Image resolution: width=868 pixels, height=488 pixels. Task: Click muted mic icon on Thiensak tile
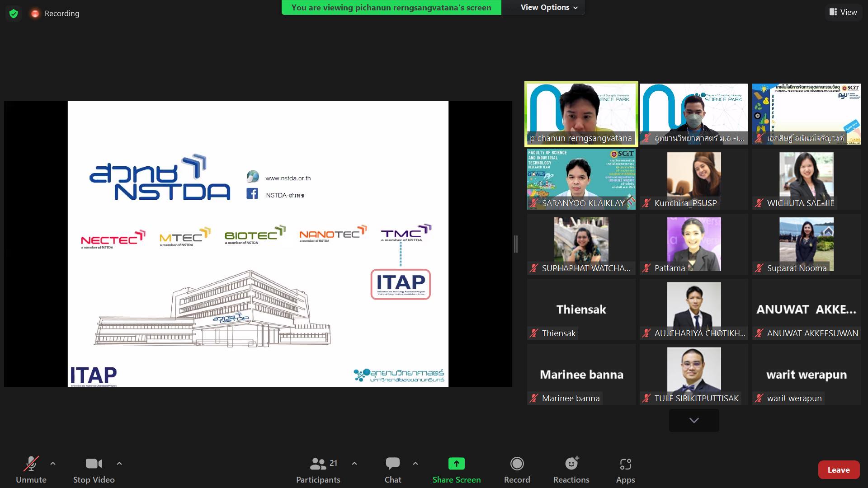(x=534, y=333)
